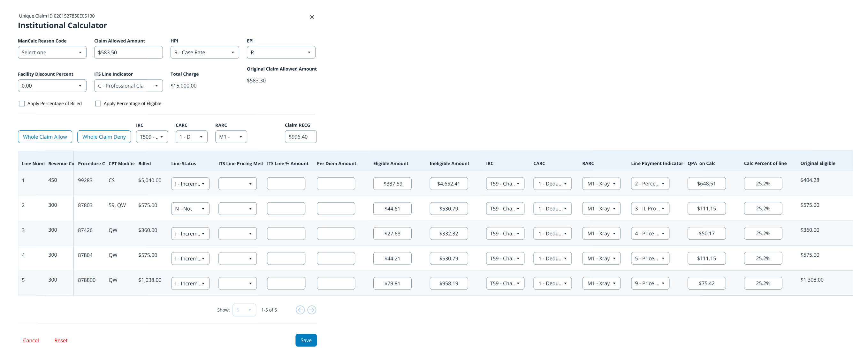Open line 4 IRC T59 dropdown

(505, 259)
